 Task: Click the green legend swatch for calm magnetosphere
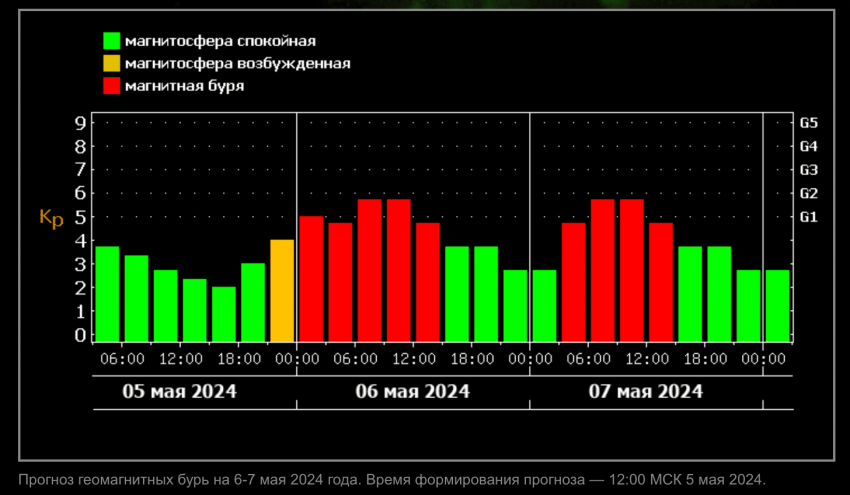point(112,41)
